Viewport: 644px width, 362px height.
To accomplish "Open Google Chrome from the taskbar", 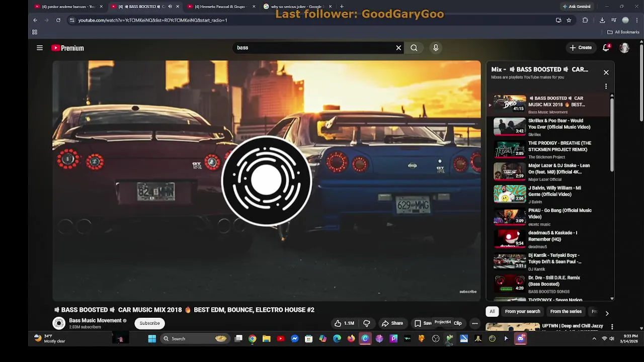I will pos(253,339).
